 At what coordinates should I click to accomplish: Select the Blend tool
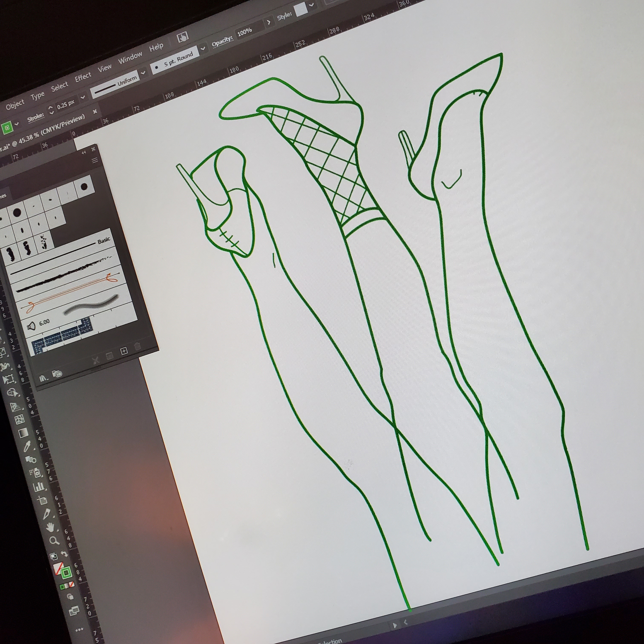click(x=31, y=460)
